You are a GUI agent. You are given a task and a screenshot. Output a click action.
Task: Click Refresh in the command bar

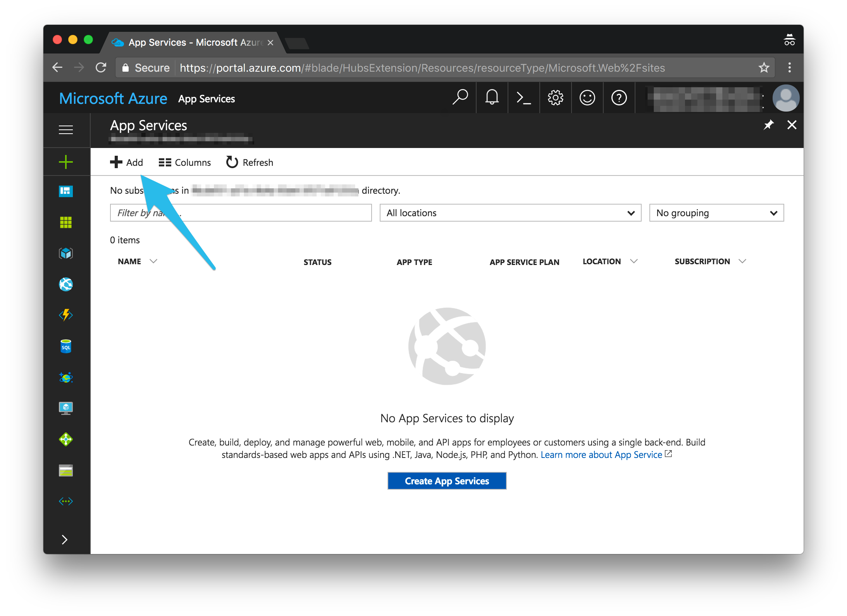pyautogui.click(x=250, y=162)
